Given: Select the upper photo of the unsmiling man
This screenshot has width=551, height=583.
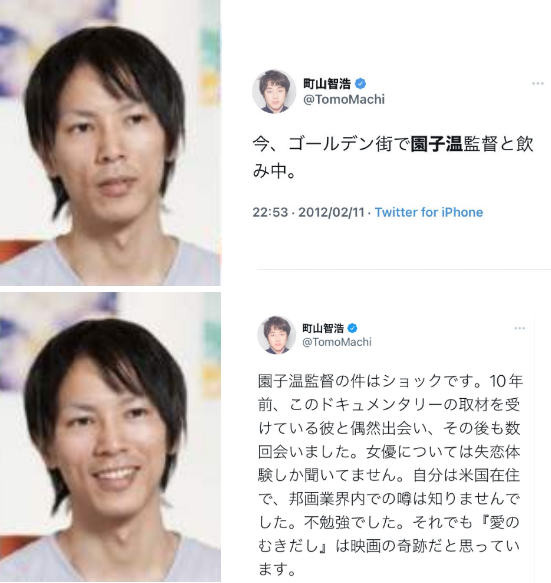Looking at the screenshot, I should 110,143.
